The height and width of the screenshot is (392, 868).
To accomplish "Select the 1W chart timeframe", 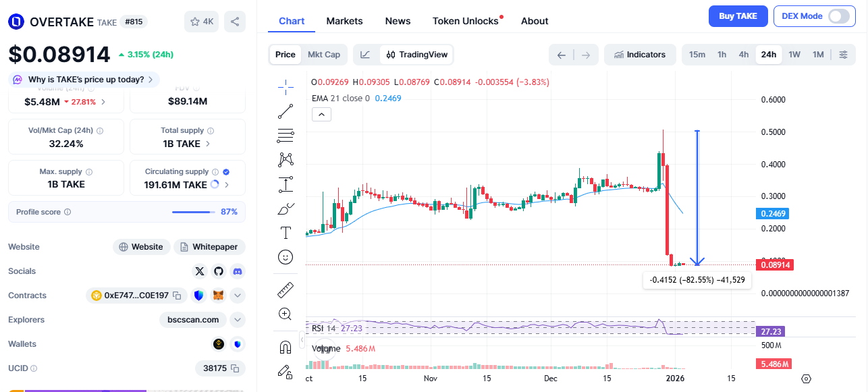I will (794, 54).
